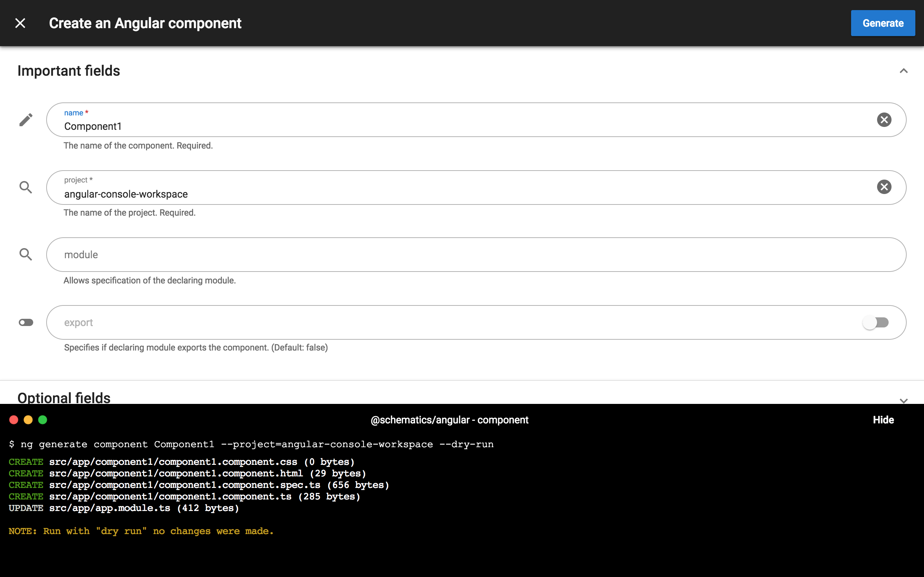Screen dimensions: 924x577
Task: Click the toggle icon left of export field
Action: (26, 322)
